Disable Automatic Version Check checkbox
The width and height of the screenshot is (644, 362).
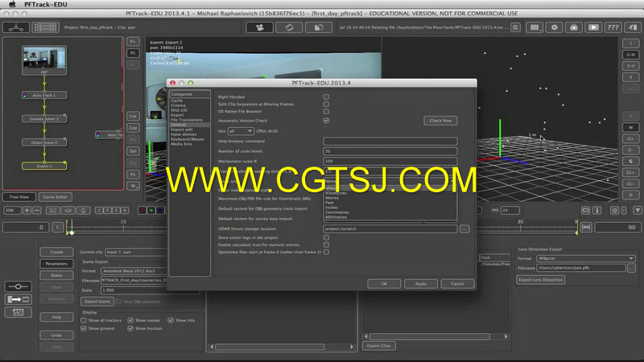(x=326, y=121)
